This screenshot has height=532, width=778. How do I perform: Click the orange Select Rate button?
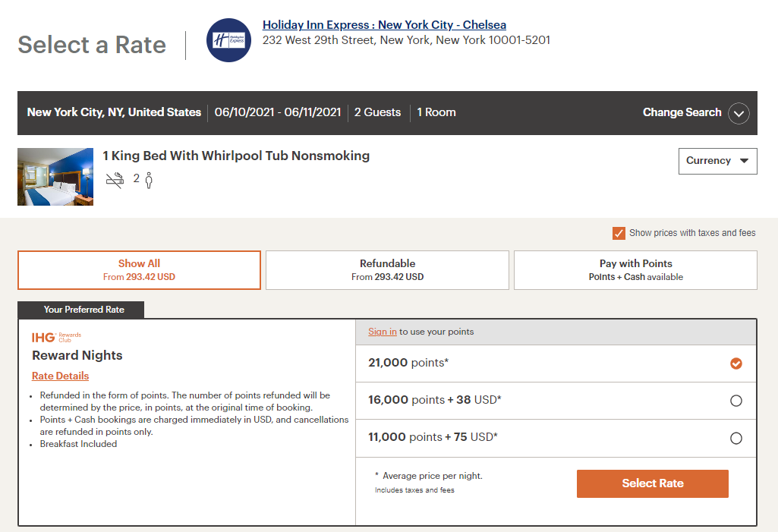click(653, 484)
